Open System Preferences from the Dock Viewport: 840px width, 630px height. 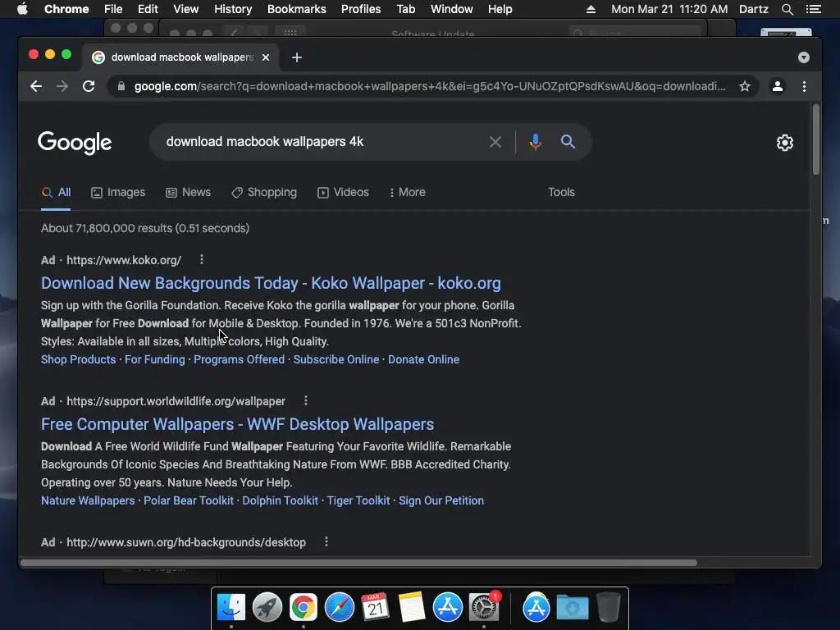[484, 608]
